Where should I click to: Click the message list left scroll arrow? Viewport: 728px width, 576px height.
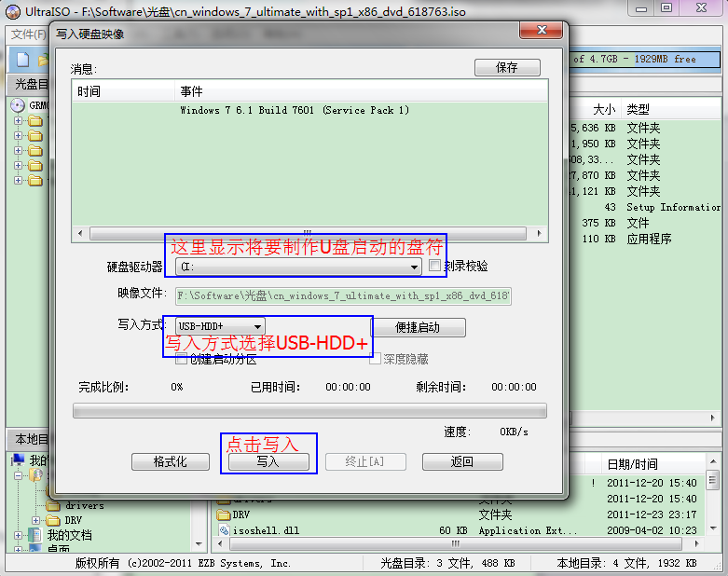tap(80, 233)
